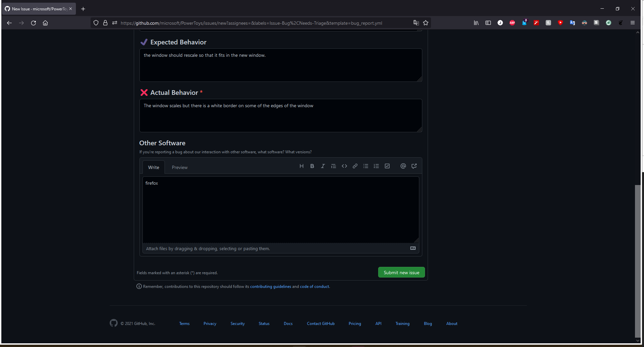Insert a numbered list
The height and width of the screenshot is (347, 644).
pos(376,166)
